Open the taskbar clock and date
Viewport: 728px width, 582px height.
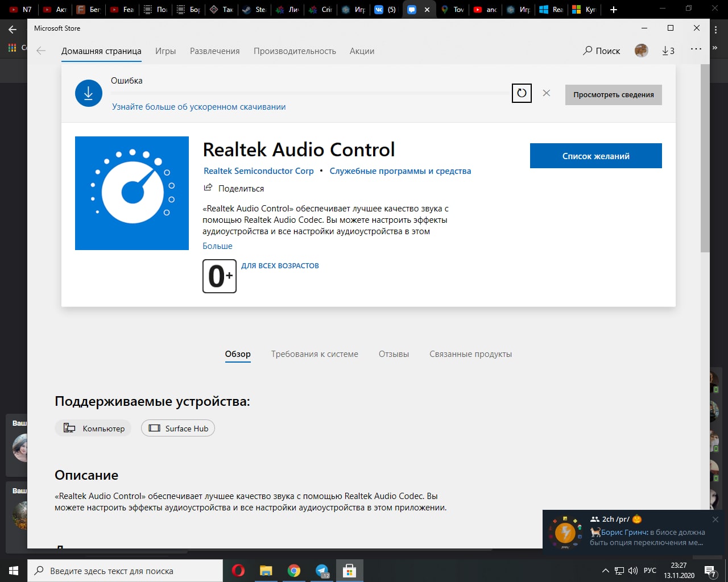click(x=679, y=571)
